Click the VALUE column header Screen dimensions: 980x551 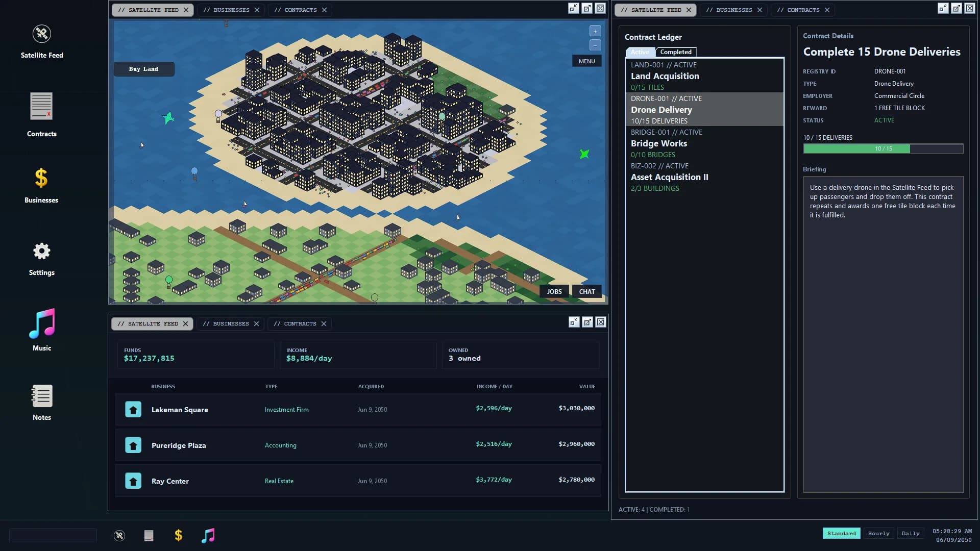click(x=587, y=387)
